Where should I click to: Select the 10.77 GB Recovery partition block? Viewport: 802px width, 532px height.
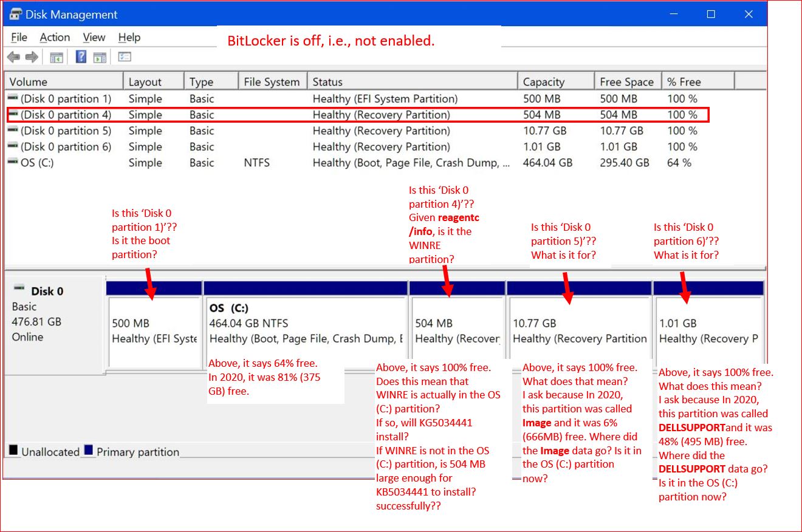coord(579,331)
